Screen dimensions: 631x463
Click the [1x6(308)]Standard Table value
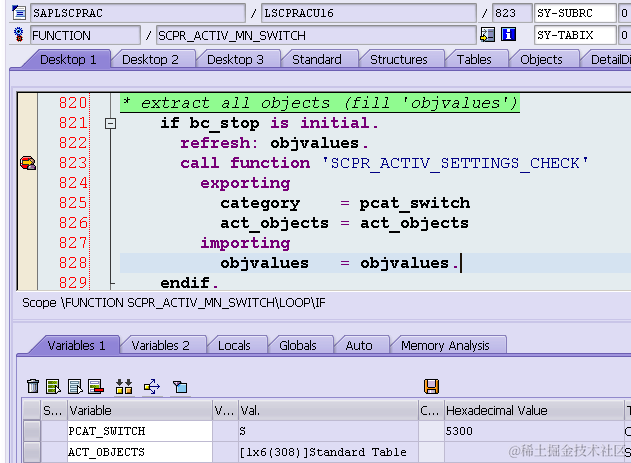click(x=323, y=452)
